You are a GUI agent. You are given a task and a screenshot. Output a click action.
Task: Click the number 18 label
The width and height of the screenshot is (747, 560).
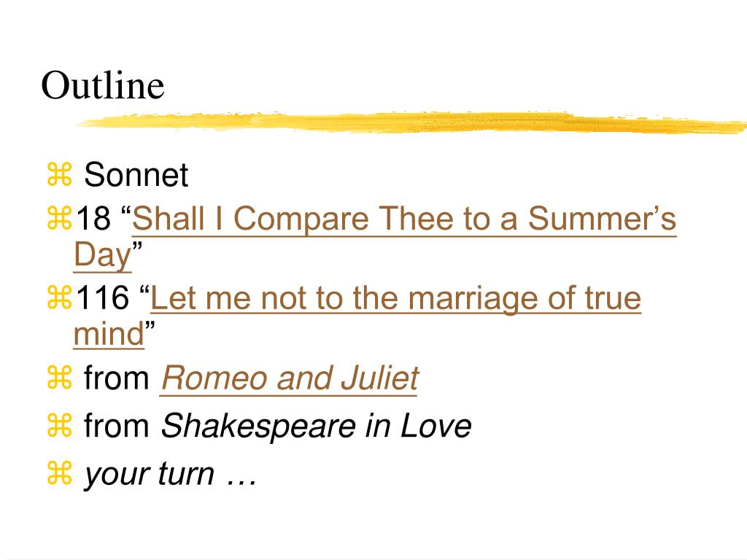(93, 219)
